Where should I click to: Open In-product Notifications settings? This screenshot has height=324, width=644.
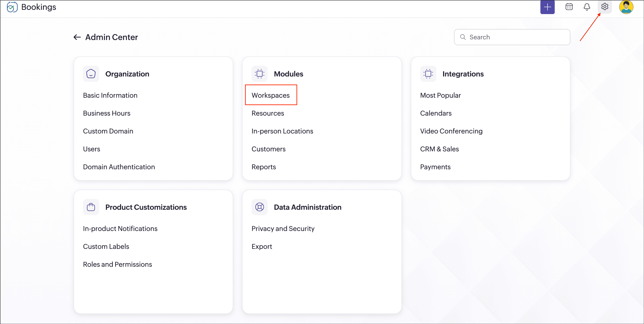[x=120, y=229]
